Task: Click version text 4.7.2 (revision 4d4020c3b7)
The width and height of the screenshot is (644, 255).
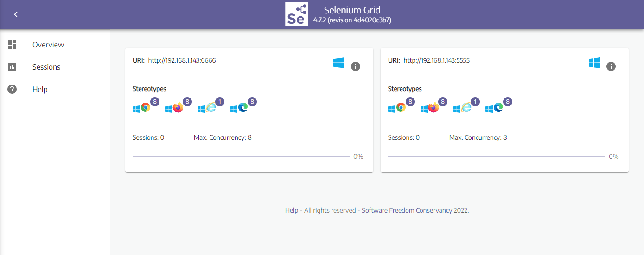Action: [x=352, y=20]
